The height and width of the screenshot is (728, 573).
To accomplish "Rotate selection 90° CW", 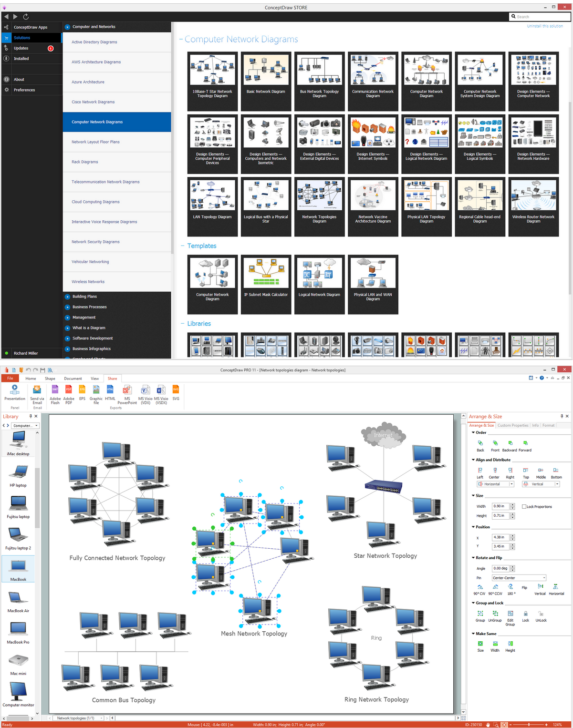I will click(479, 590).
